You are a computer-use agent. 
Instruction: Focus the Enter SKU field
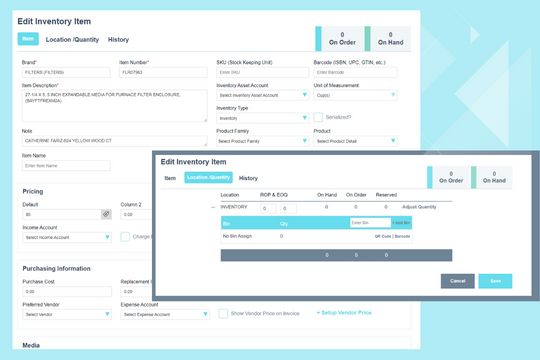pyautogui.click(x=262, y=72)
